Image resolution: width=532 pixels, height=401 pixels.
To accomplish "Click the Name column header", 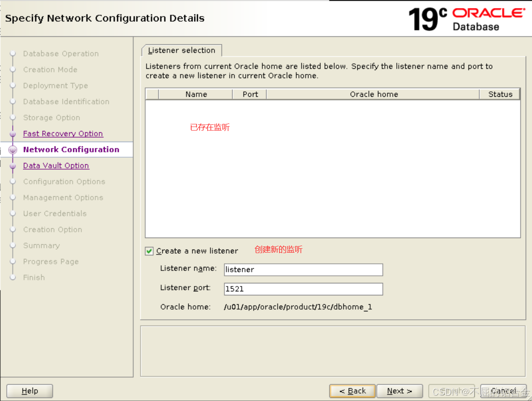I will coord(196,95).
